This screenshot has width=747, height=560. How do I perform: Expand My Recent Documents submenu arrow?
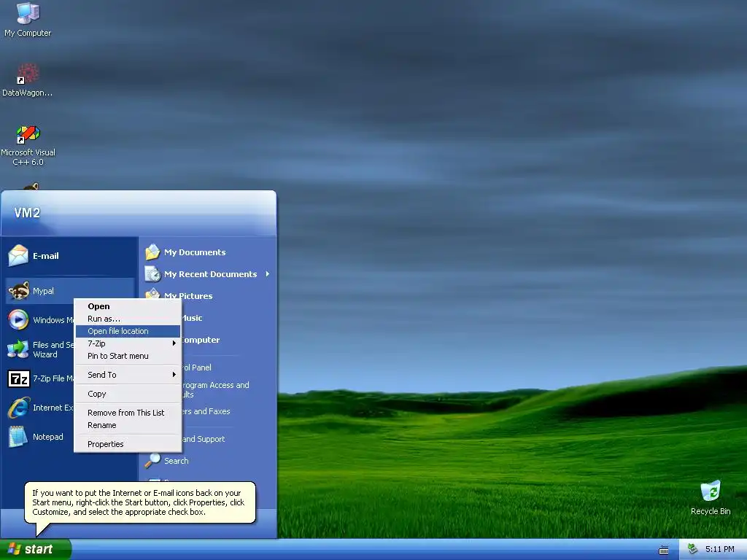tap(268, 274)
